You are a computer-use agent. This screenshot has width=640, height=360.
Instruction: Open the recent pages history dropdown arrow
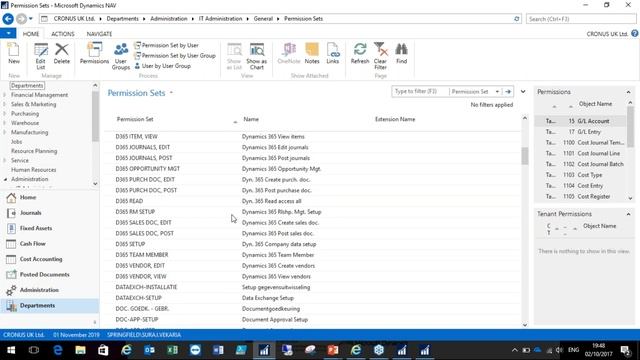31,19
